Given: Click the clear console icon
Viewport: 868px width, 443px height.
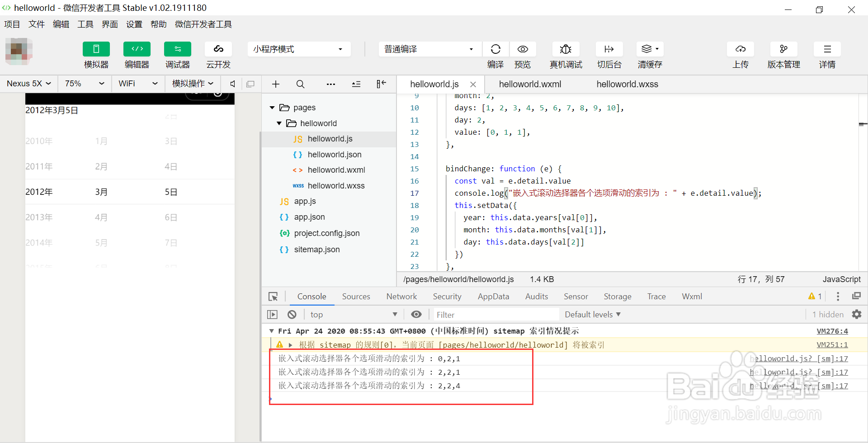Looking at the screenshot, I should (292, 315).
